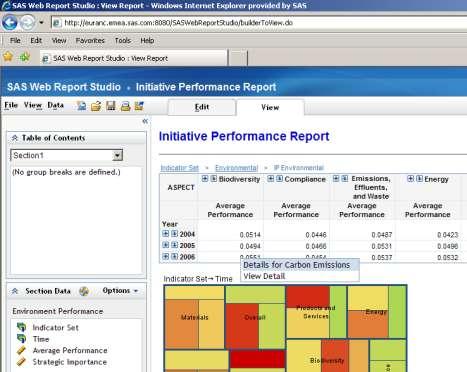Open a report with the folder icon
The height and width of the screenshot is (372, 467).
[96, 106]
